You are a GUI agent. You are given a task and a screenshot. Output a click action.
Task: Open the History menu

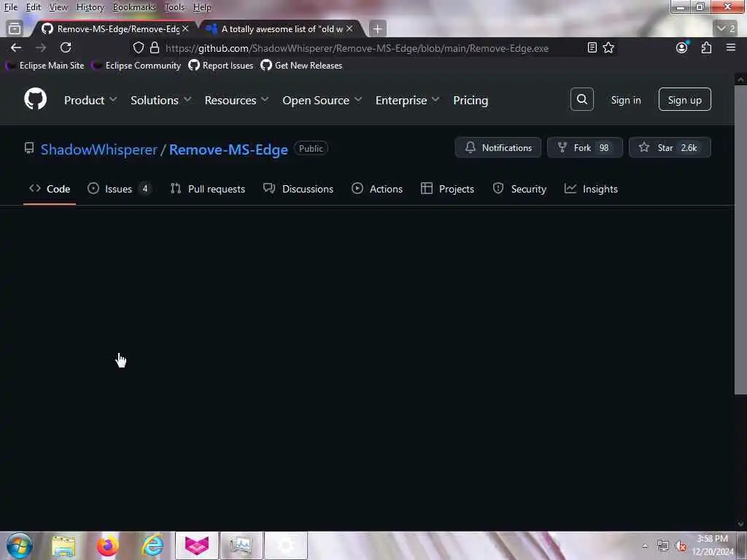[90, 7]
